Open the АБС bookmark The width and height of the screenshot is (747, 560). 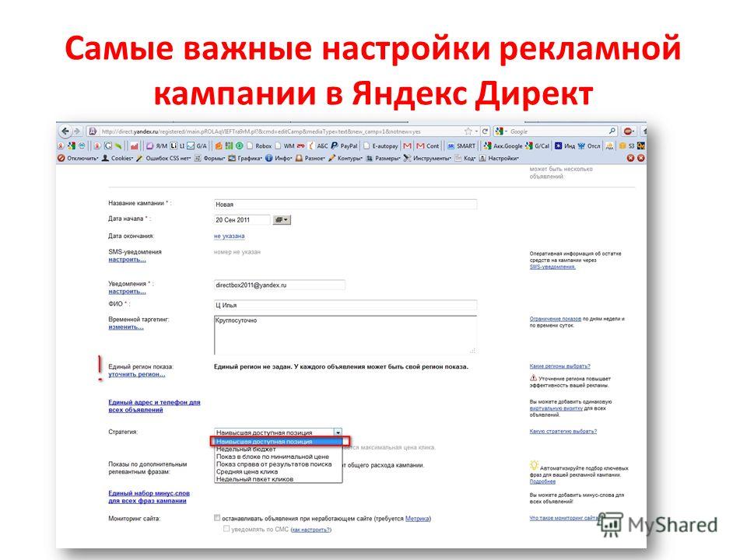[318, 145]
